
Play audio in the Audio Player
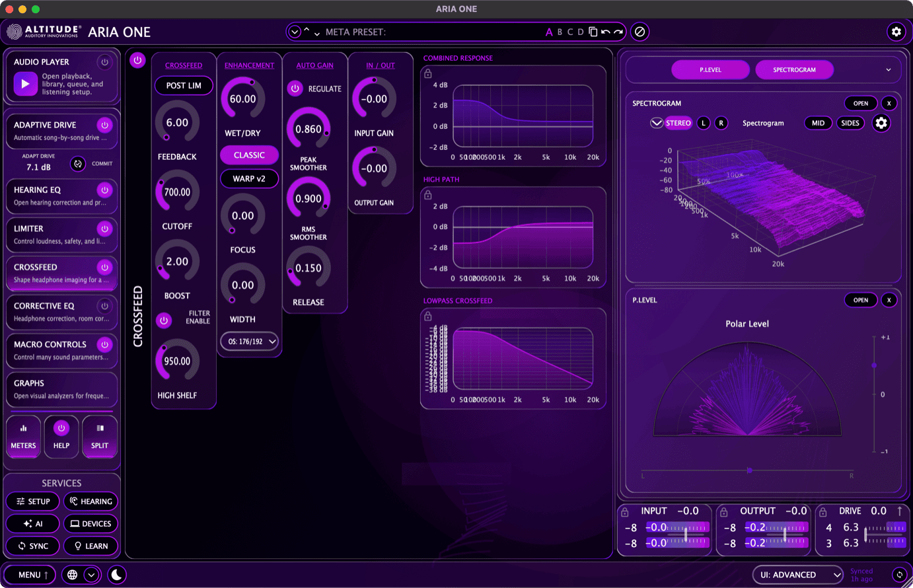point(26,84)
